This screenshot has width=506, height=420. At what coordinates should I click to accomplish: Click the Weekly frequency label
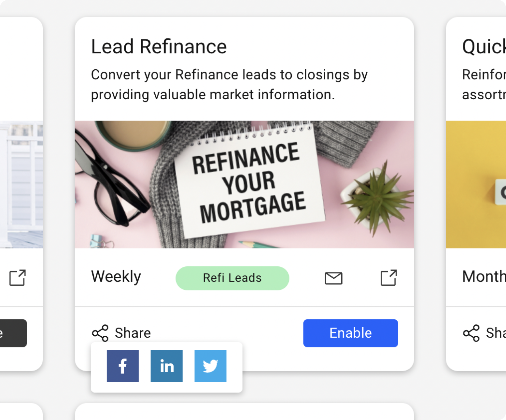[x=116, y=277]
